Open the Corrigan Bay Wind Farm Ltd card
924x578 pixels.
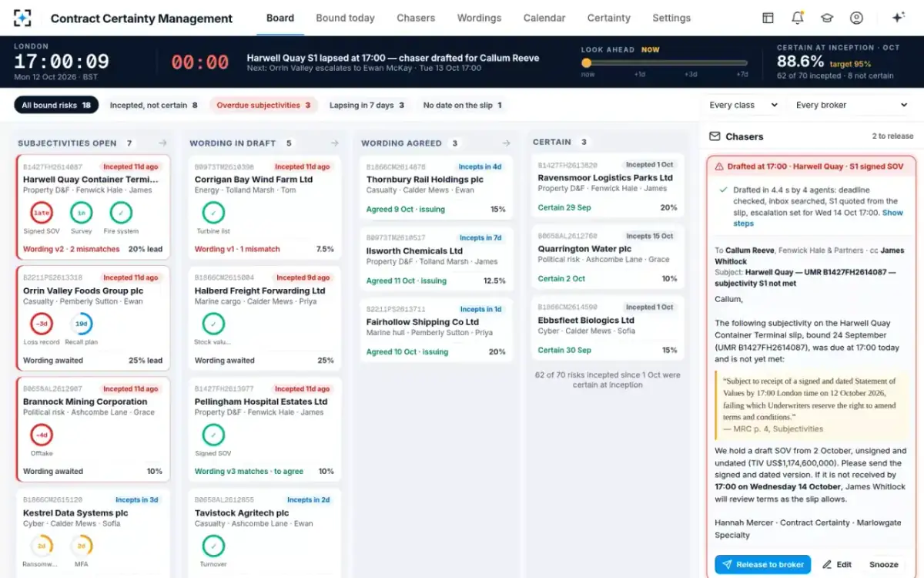(x=265, y=207)
